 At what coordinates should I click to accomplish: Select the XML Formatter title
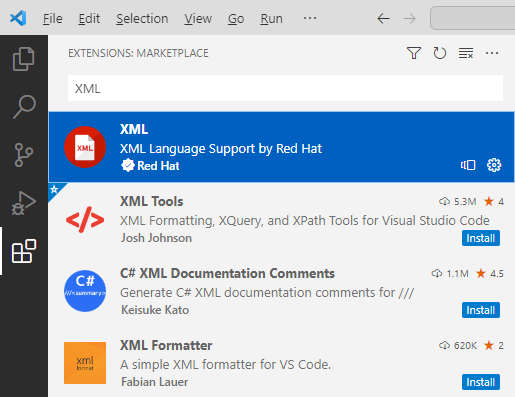click(x=166, y=345)
